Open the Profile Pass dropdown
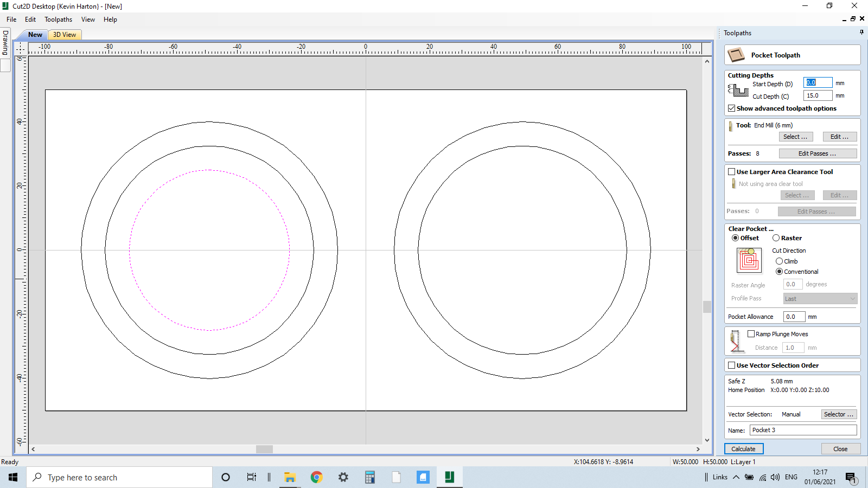Viewport: 868px width, 488px height. point(820,299)
